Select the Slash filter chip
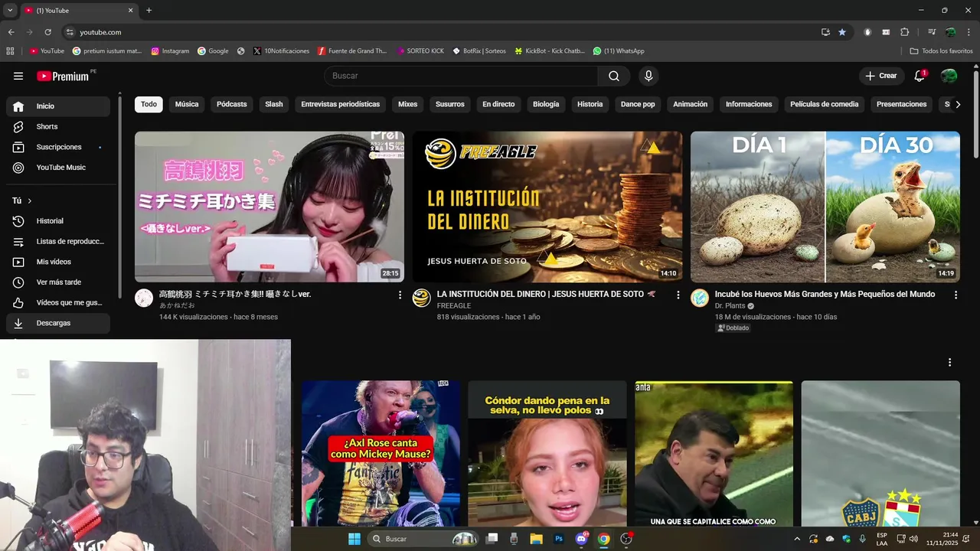The height and width of the screenshot is (551, 980). (274, 104)
